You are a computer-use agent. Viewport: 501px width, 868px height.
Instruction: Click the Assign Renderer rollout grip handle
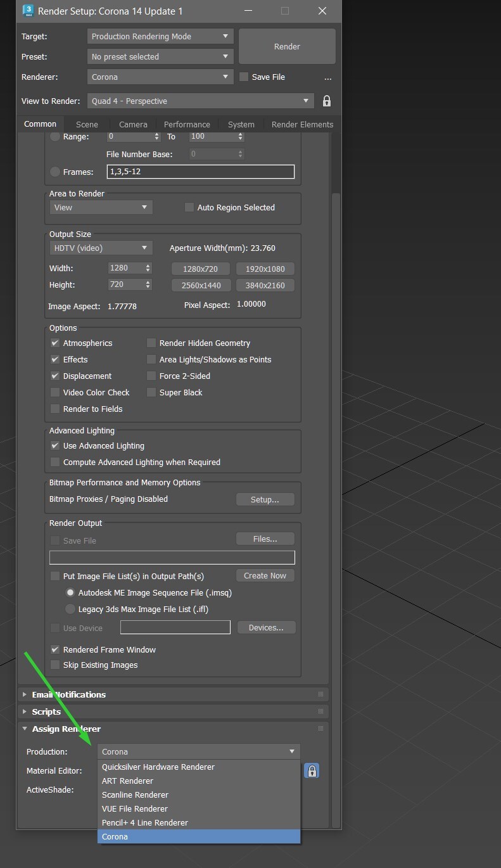pyautogui.click(x=320, y=729)
